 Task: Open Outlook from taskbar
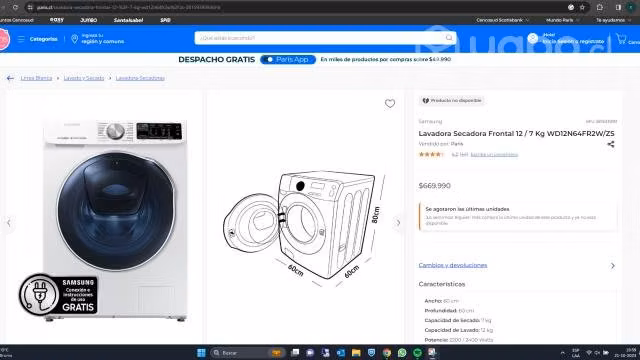[340, 353]
